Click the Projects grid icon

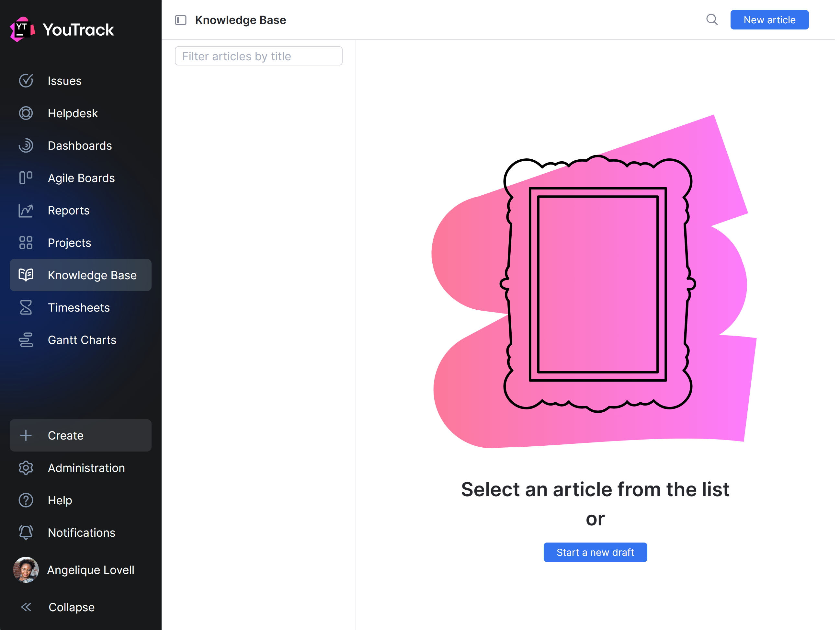click(x=26, y=243)
